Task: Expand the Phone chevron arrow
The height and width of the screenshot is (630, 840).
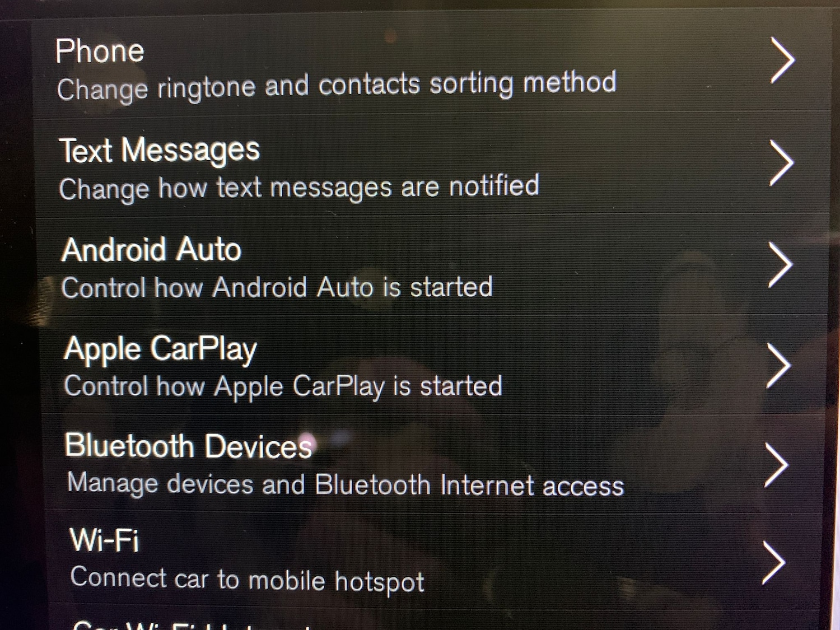Action: (x=783, y=60)
